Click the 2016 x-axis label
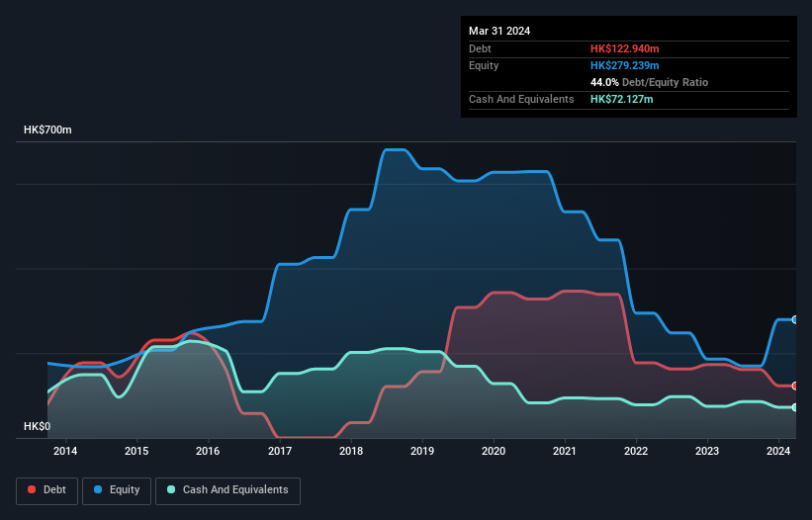Viewport: 812px width, 520px height. (208, 451)
